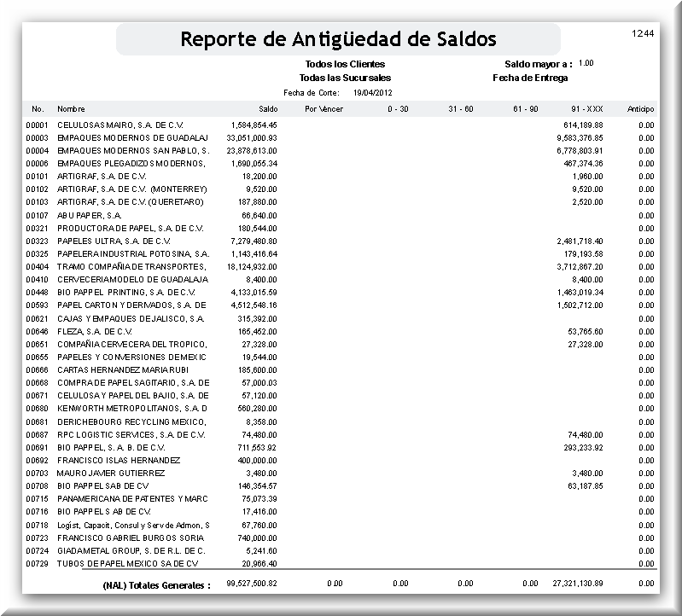Click the Nombre column header

(71, 109)
